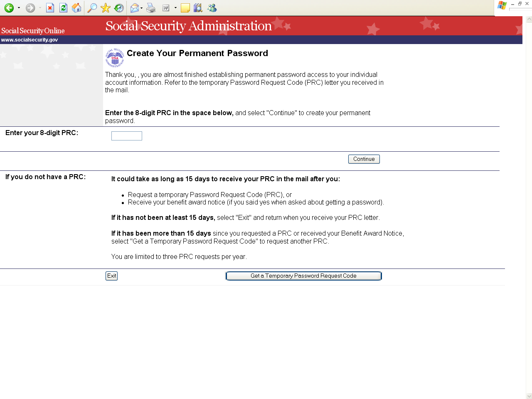532x399 pixels.
Task: Refresh the page using the green arrows icon
Action: [63, 8]
